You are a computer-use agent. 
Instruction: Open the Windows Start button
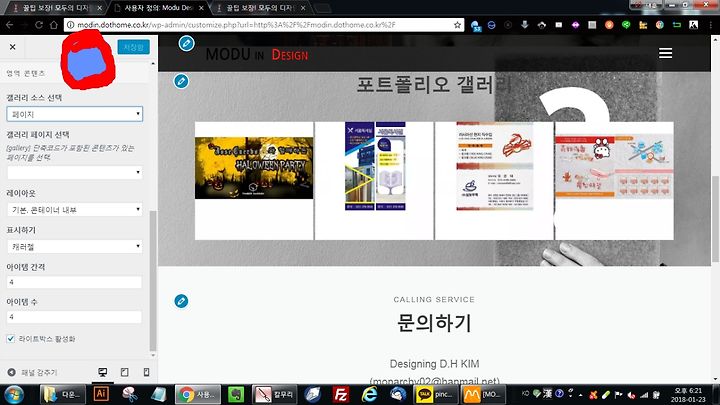(13, 395)
